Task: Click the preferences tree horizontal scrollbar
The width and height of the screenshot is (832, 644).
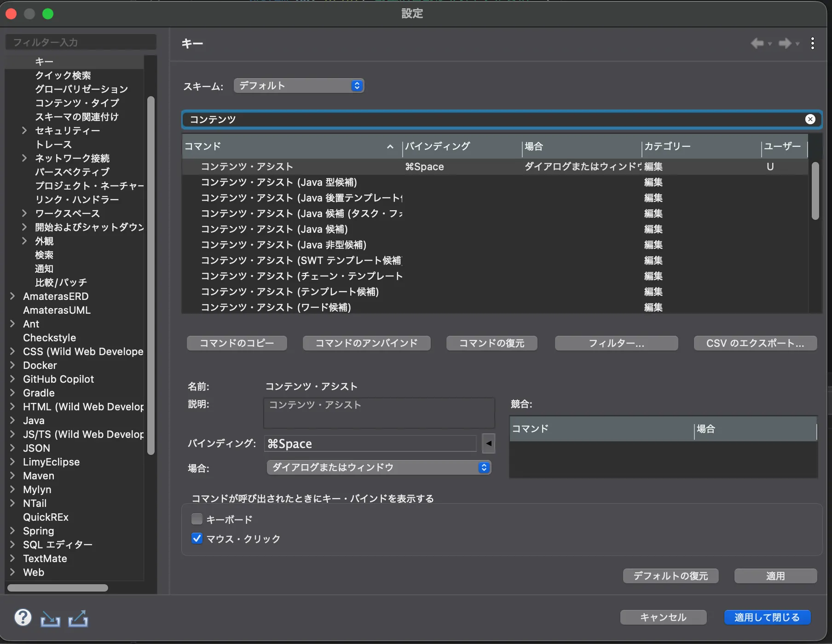Action: point(58,588)
